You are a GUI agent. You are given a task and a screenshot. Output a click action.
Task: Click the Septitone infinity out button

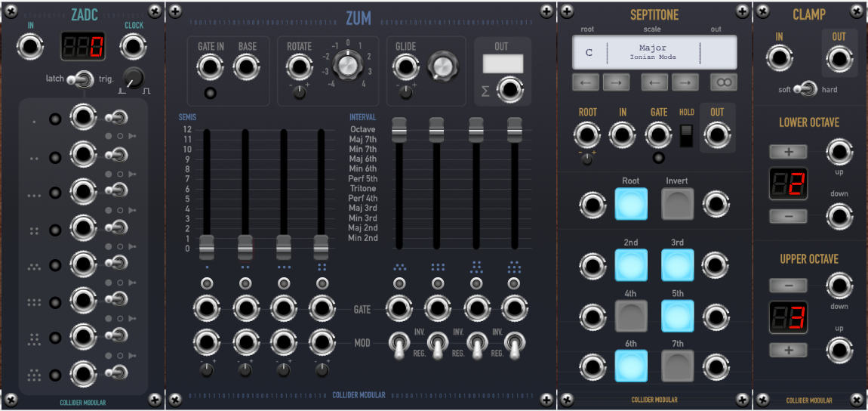pyautogui.click(x=724, y=82)
